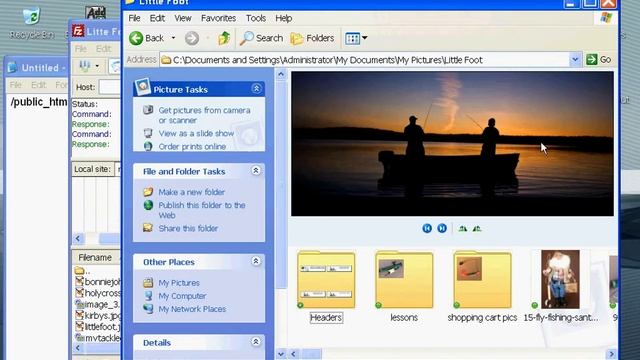Click the My Computer icon
Image resolution: width=640 pixels, height=360 pixels.
148,296
